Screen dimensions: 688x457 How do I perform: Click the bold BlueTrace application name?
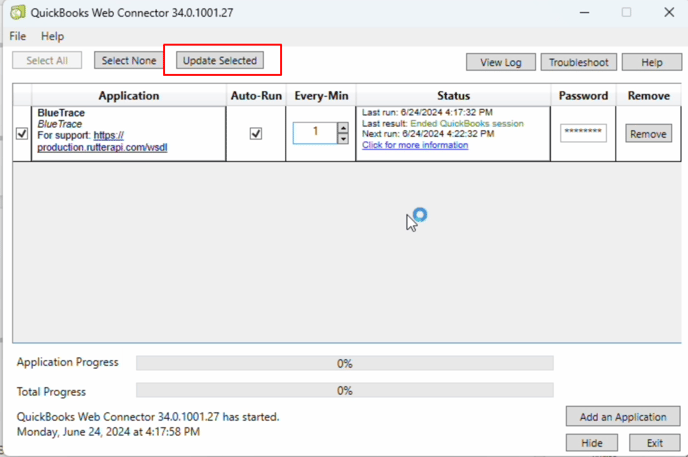pos(61,113)
